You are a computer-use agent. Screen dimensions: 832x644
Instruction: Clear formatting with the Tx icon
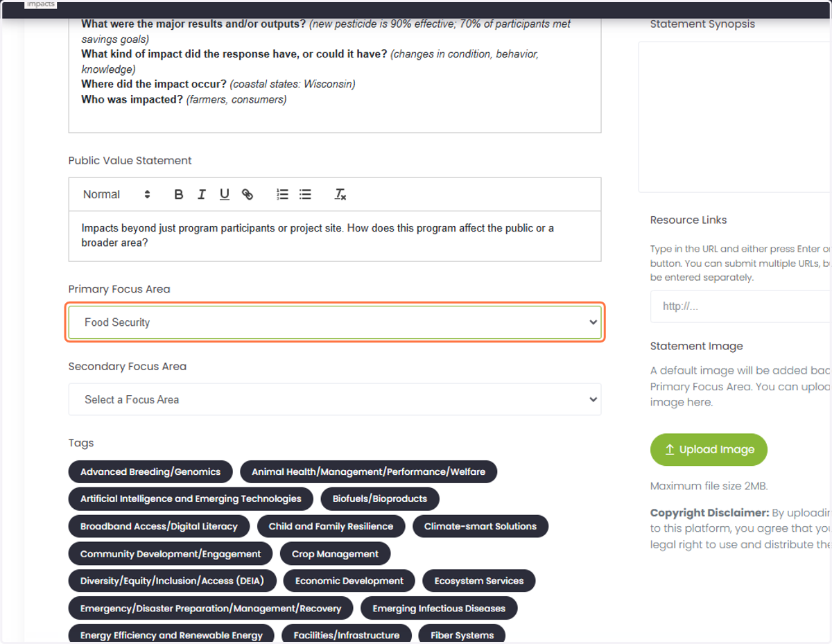[340, 195]
